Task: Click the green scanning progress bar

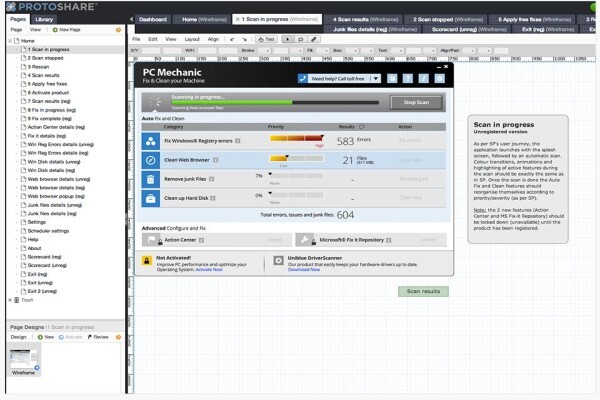Action: click(x=275, y=102)
